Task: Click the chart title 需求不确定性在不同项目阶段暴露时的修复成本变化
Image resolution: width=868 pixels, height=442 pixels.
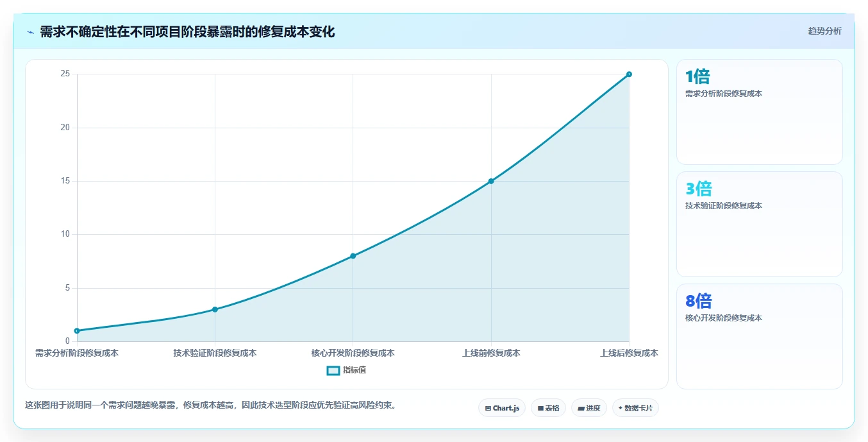Action: point(187,32)
